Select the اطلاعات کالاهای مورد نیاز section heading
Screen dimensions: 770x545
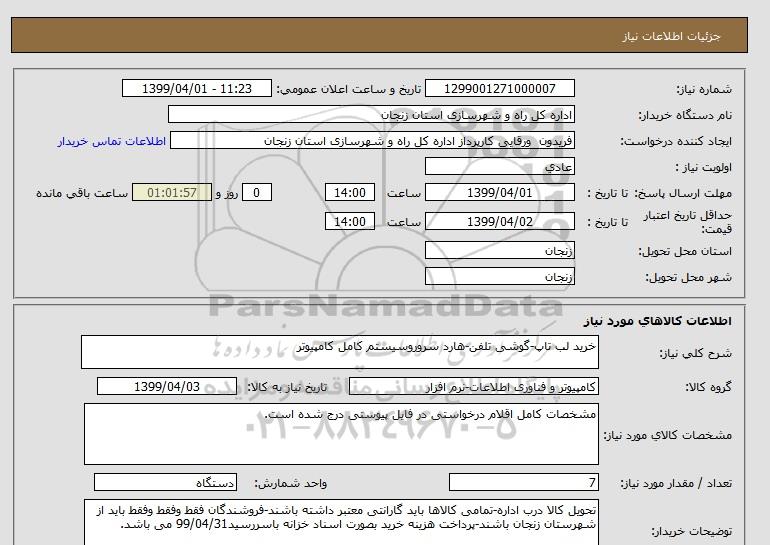point(658,321)
